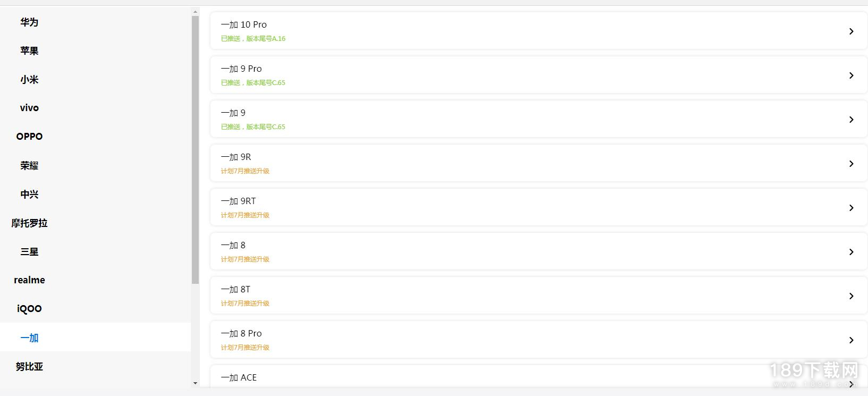Viewport: 868px width, 396px height.
Task: Expand 一加 8T using its arrow
Action: 851,296
